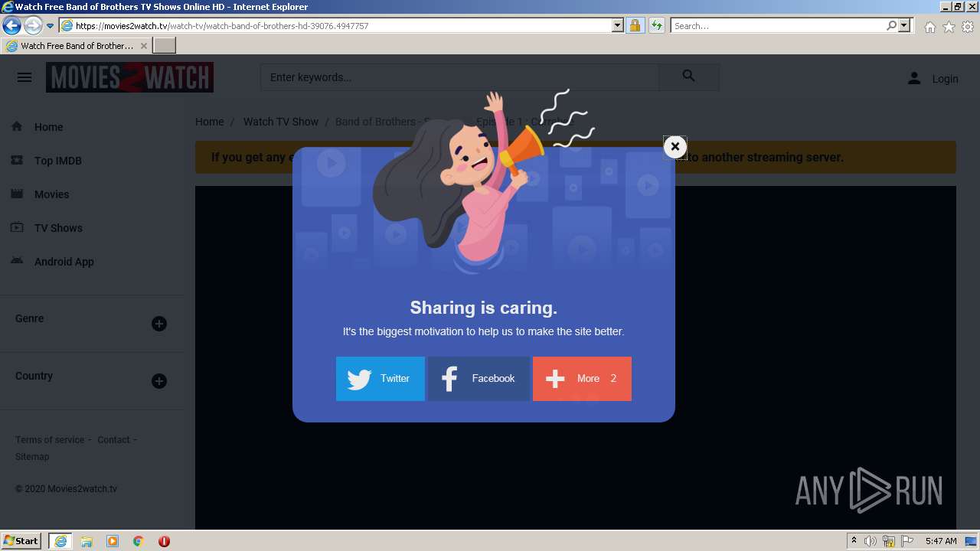Screen dimensions: 980x551
Task: Expand the Genre section
Action: (159, 324)
